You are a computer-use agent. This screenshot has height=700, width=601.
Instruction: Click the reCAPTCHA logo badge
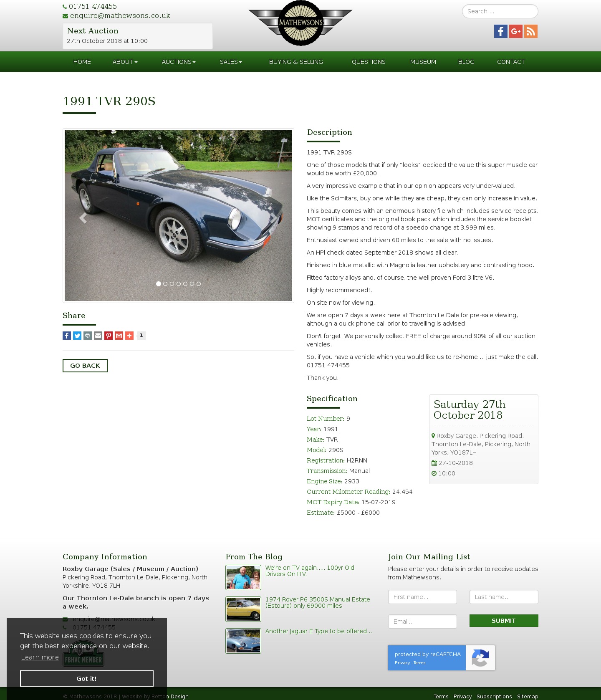tap(480, 658)
